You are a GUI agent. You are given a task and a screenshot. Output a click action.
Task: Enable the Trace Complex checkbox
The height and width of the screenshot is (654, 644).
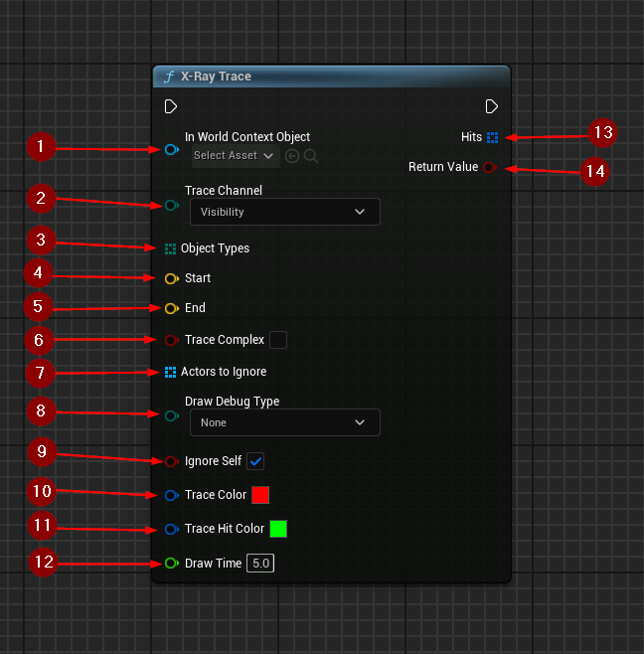278,340
